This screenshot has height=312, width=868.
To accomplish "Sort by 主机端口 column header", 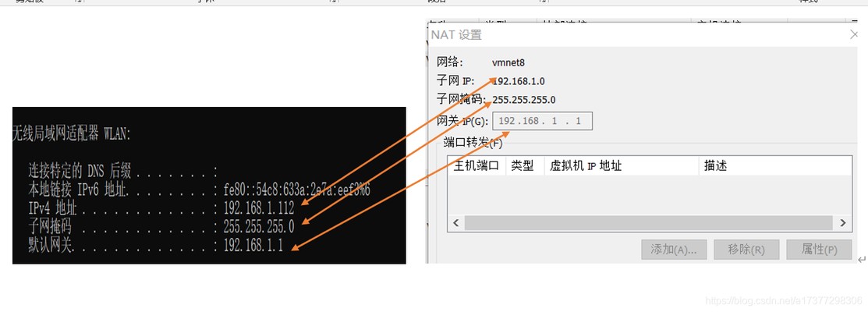I will (x=476, y=166).
